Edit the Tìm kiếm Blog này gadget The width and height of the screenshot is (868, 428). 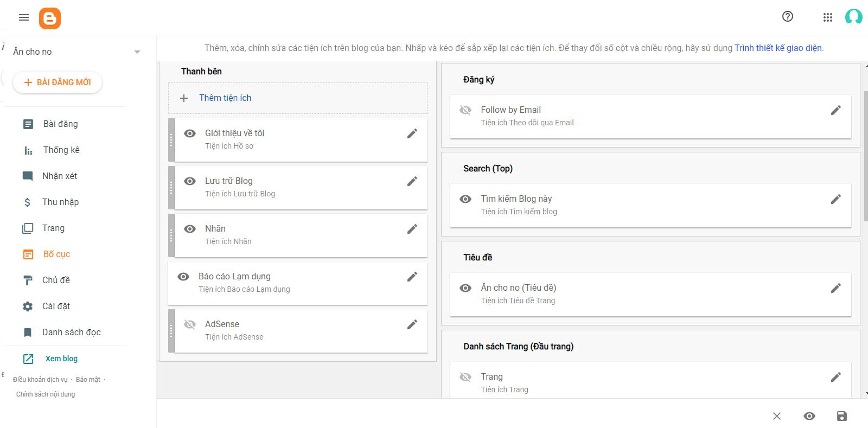[x=836, y=199]
